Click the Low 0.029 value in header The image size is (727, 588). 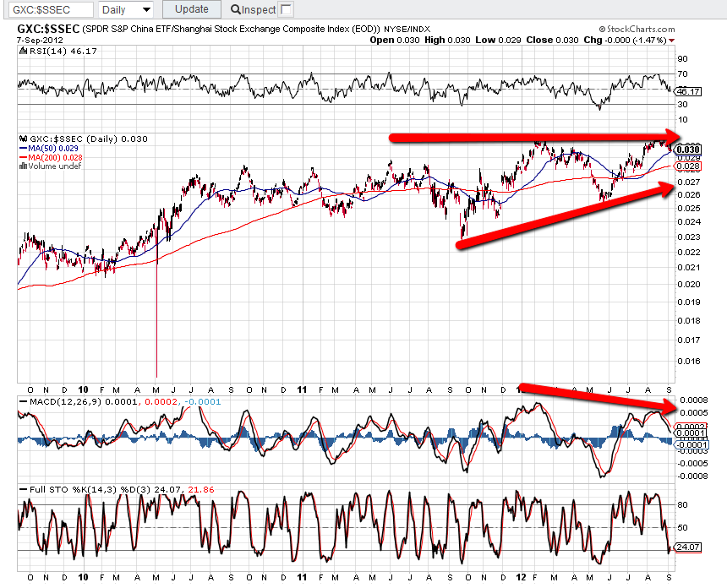(x=498, y=41)
